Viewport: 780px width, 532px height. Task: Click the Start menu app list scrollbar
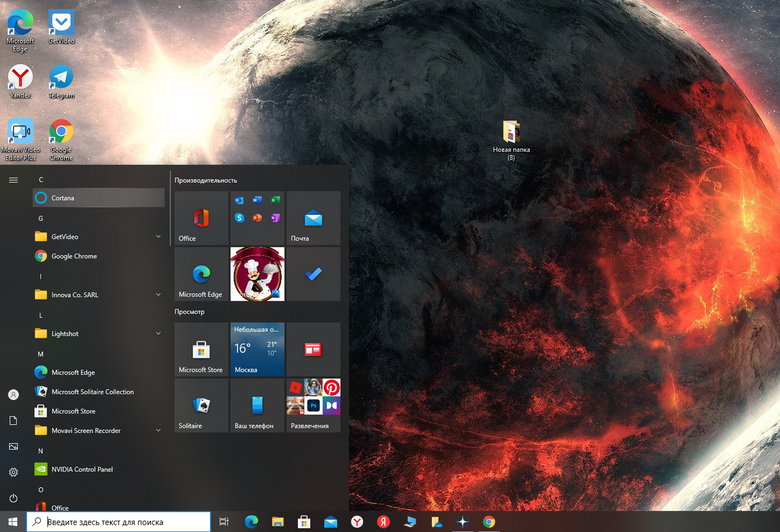point(170,209)
